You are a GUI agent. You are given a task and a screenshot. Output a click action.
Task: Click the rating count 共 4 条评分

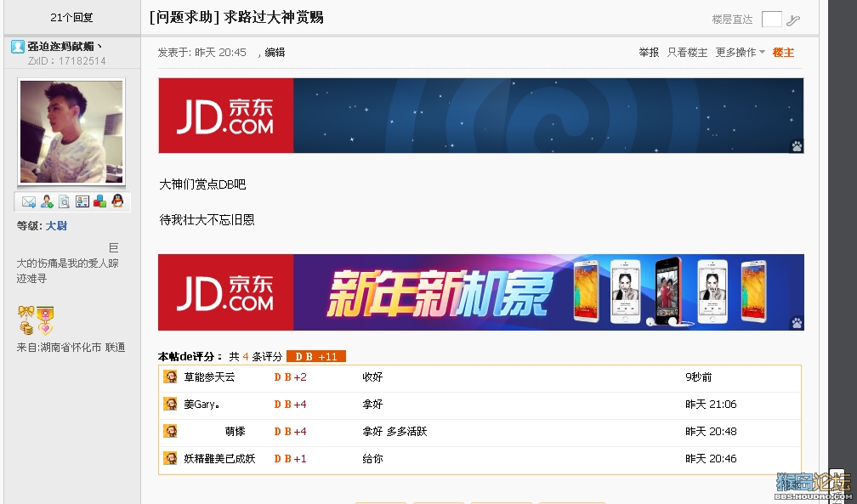click(255, 356)
